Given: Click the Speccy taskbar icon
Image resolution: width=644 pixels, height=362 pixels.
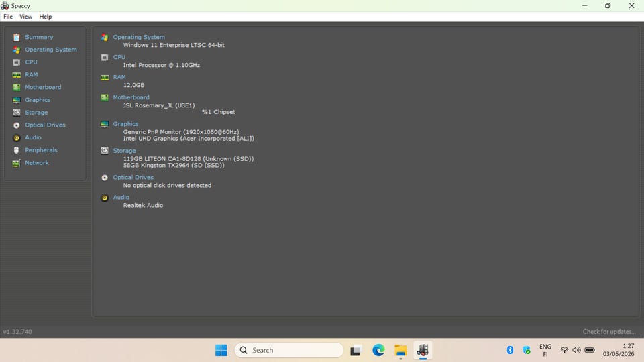Looking at the screenshot, I should click(x=423, y=350).
